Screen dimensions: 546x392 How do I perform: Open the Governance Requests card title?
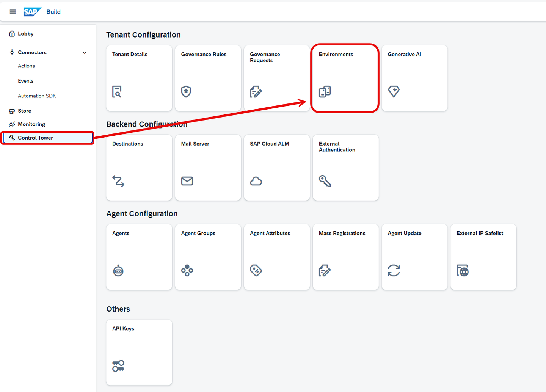point(265,57)
